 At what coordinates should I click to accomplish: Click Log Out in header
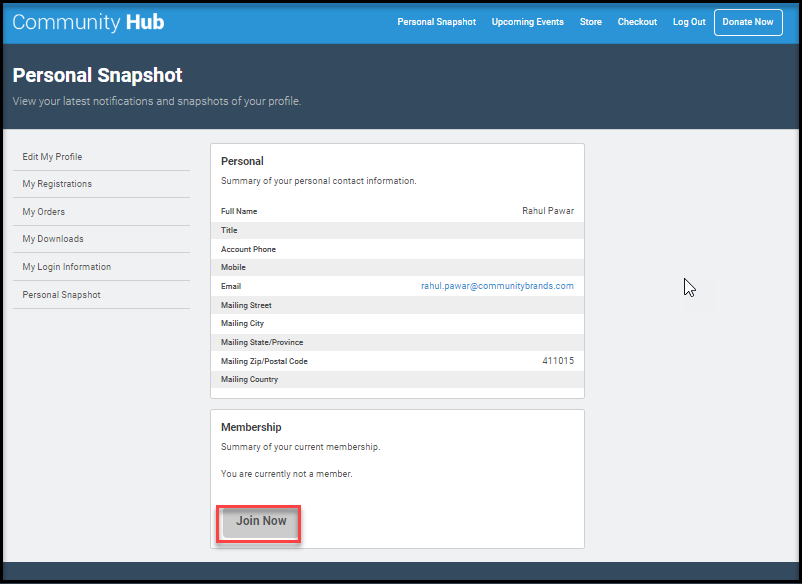689,22
